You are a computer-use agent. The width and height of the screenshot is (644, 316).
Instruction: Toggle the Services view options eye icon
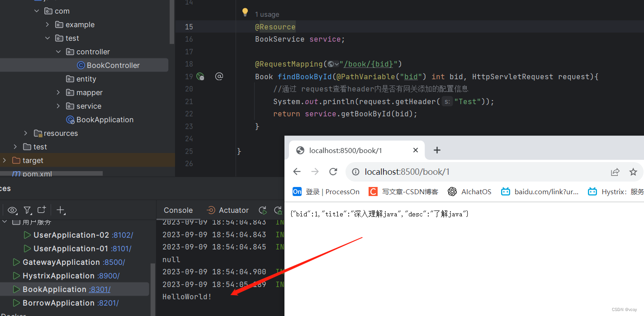pyautogui.click(x=12, y=210)
